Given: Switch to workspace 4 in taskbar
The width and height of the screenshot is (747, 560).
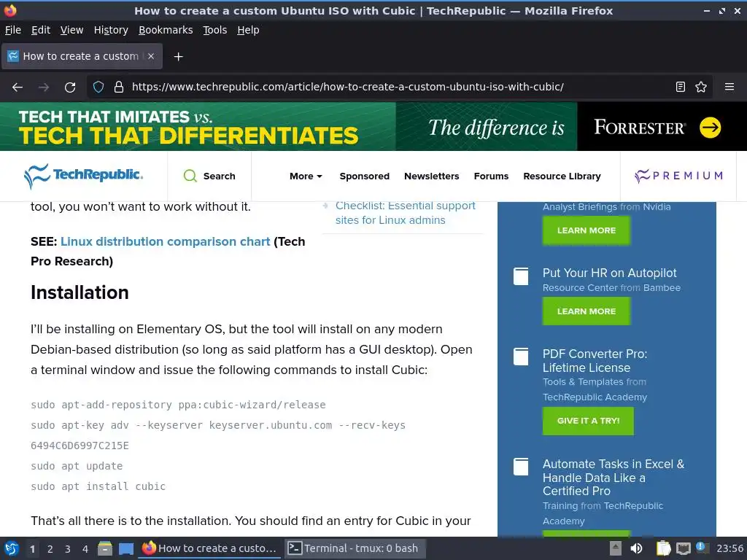Looking at the screenshot, I should (x=85, y=549).
